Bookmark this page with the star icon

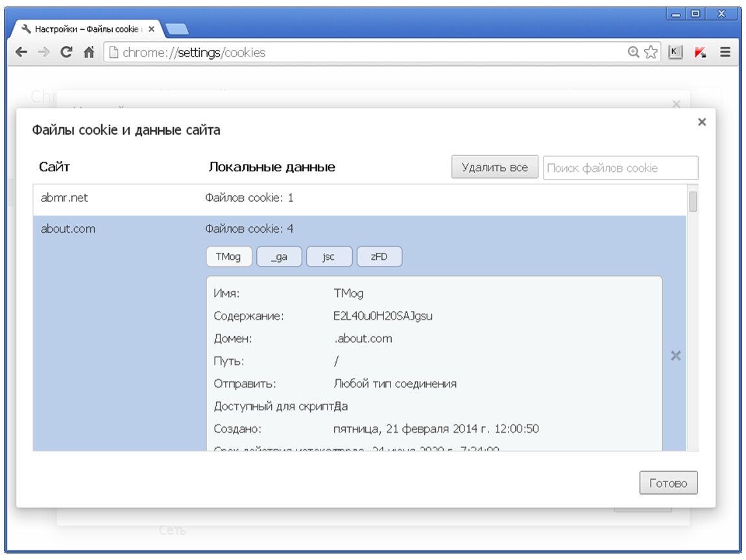coord(651,52)
